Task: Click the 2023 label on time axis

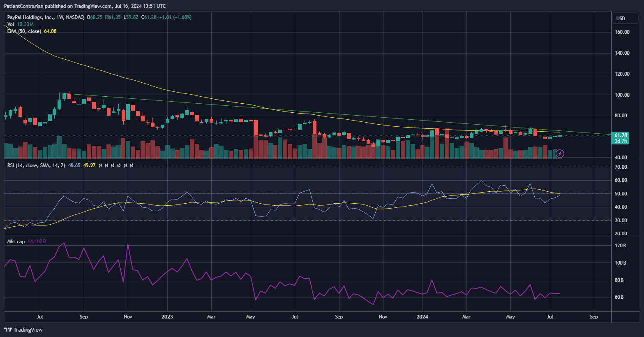Action: [167, 317]
